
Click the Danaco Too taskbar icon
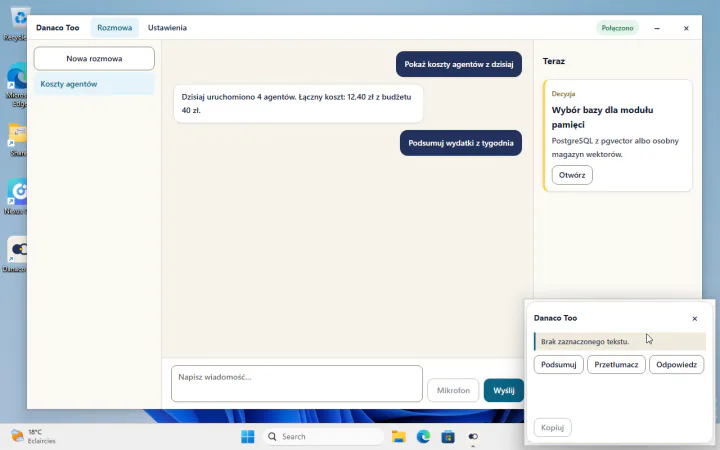tap(473, 436)
